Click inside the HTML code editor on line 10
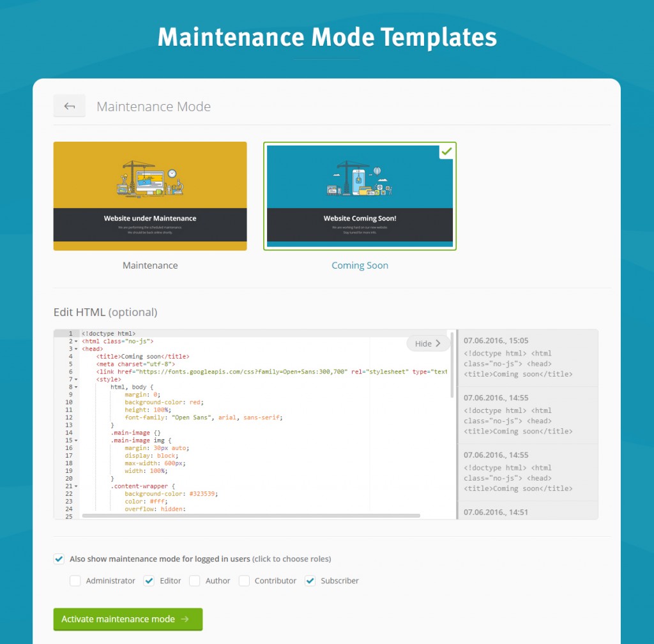The image size is (654, 644). coord(255,402)
